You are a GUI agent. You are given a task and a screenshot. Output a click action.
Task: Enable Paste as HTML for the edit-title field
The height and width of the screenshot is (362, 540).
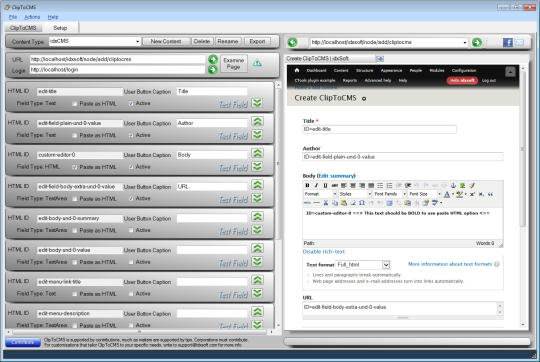click(x=74, y=103)
